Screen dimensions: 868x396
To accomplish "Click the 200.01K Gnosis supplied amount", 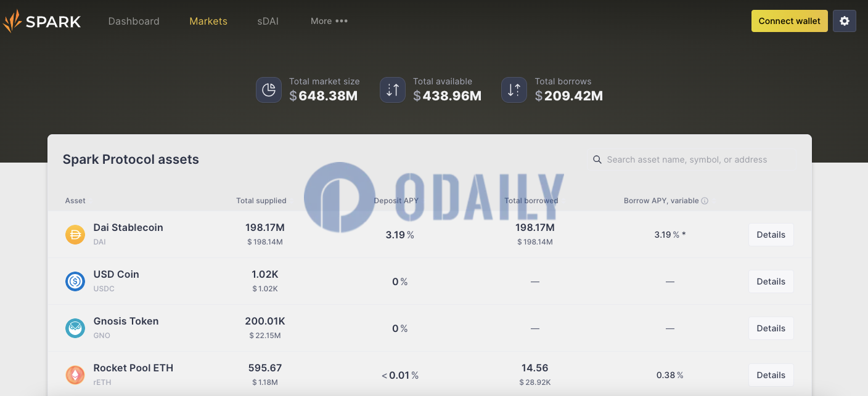I will tap(265, 321).
